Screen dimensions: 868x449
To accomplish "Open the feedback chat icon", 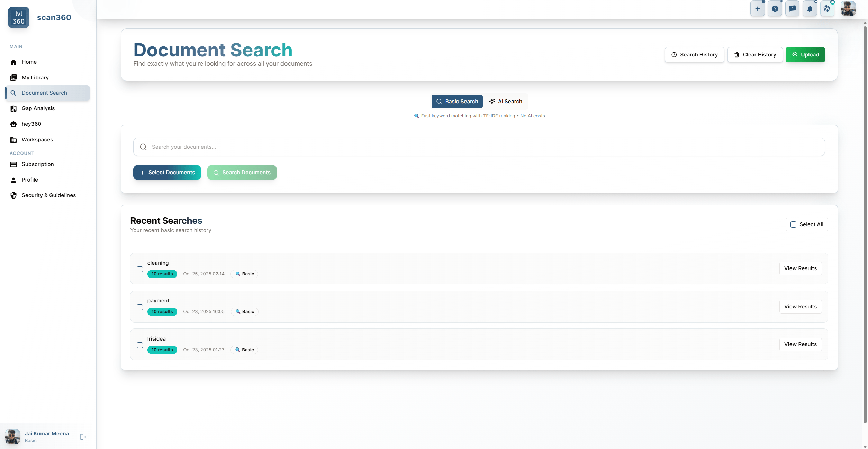I will click(x=792, y=8).
